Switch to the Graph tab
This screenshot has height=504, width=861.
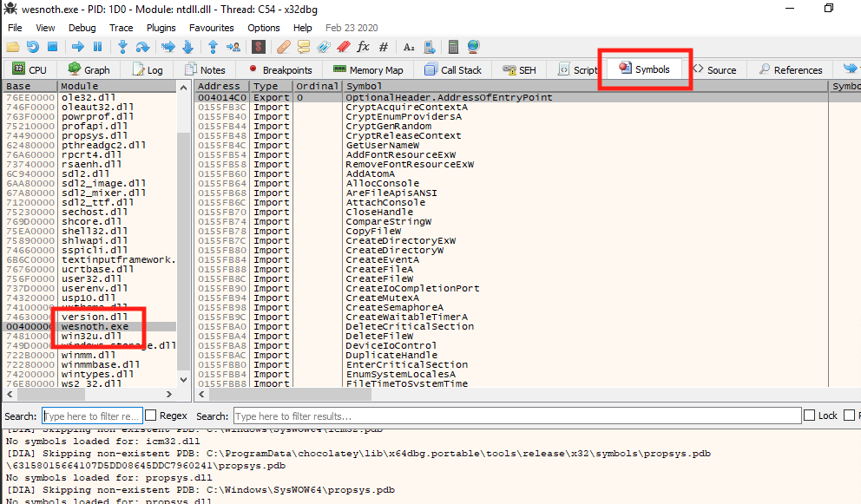pyautogui.click(x=89, y=69)
